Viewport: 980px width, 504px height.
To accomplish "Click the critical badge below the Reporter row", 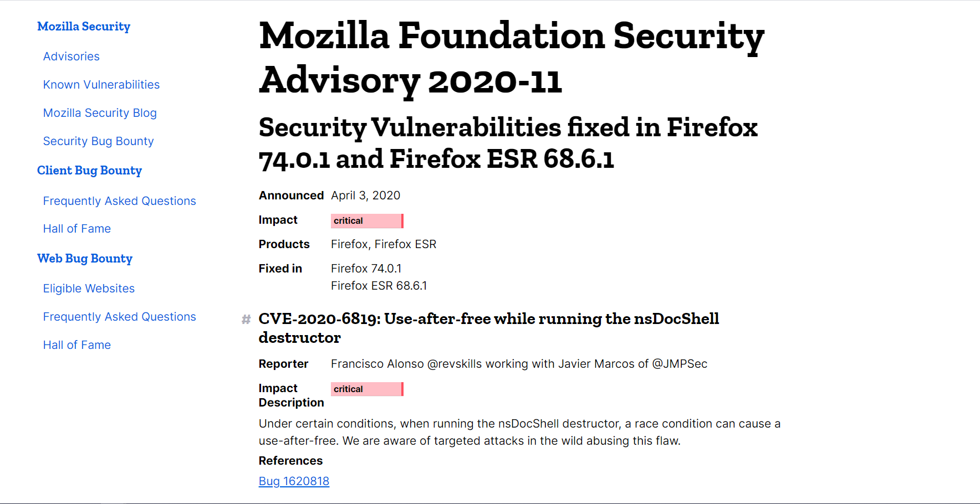I will click(366, 389).
